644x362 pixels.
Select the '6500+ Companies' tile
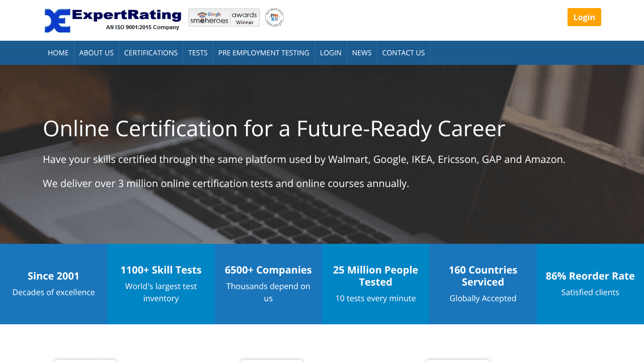pyautogui.click(x=268, y=284)
